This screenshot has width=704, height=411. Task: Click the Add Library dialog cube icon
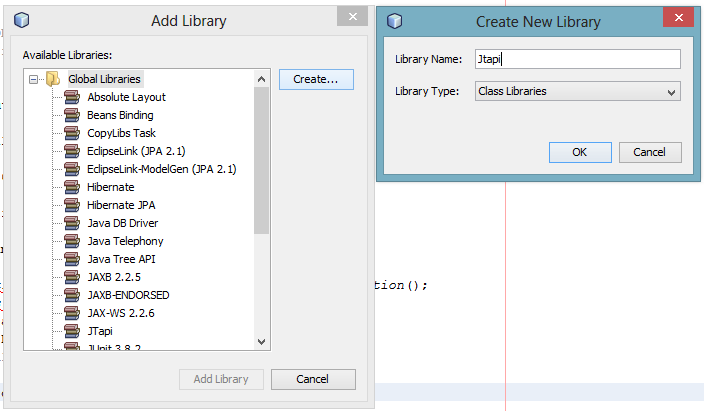pos(22,20)
